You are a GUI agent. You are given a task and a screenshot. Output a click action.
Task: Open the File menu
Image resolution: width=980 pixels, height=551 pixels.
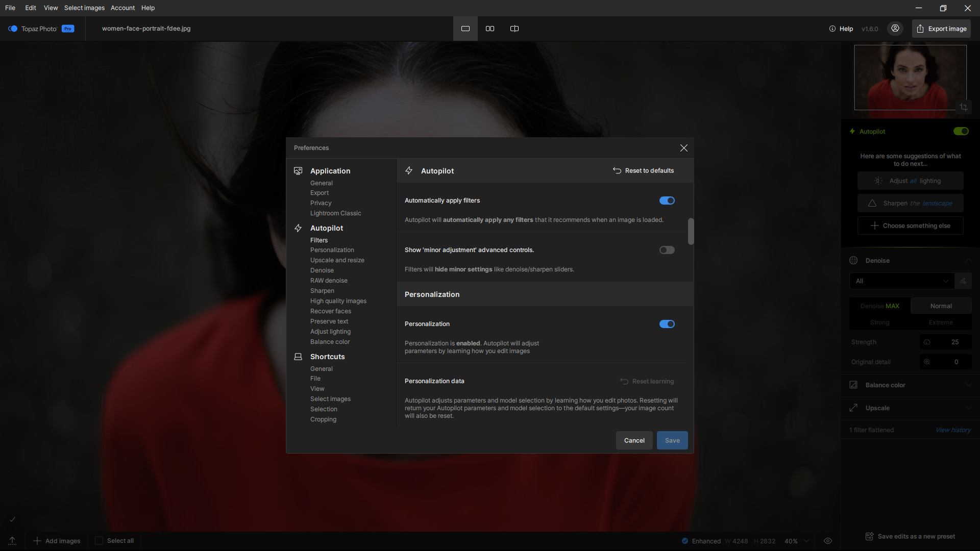10,8
